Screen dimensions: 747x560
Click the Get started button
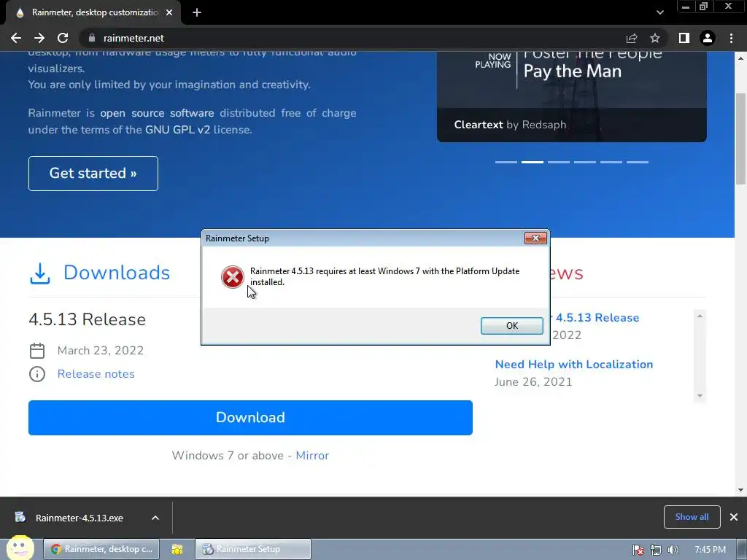click(x=93, y=174)
